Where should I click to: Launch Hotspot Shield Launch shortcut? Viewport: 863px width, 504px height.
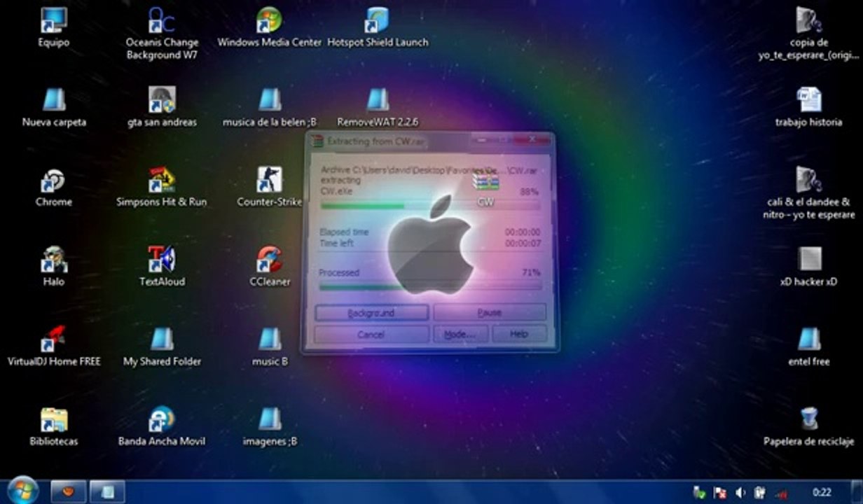pyautogui.click(x=378, y=28)
